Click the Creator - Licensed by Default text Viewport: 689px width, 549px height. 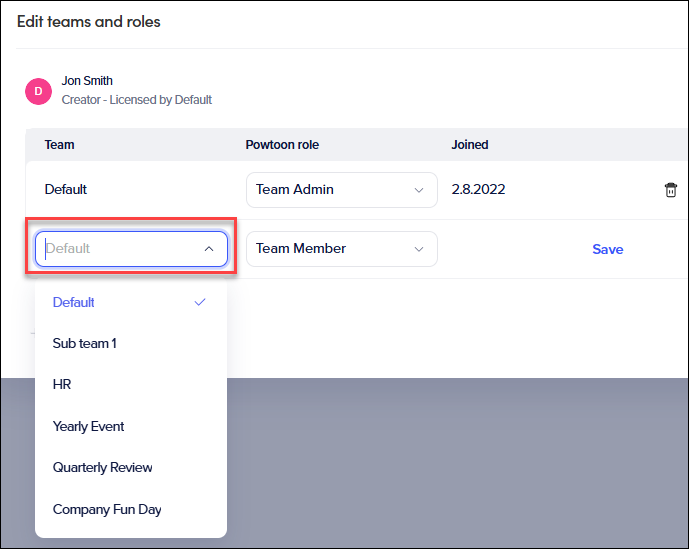tap(137, 100)
